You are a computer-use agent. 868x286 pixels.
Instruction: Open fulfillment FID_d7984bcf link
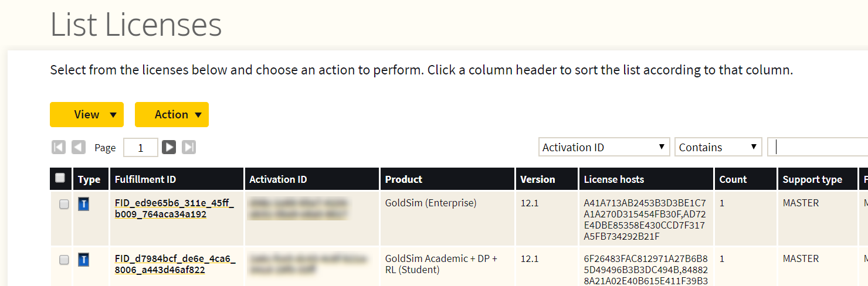click(174, 264)
